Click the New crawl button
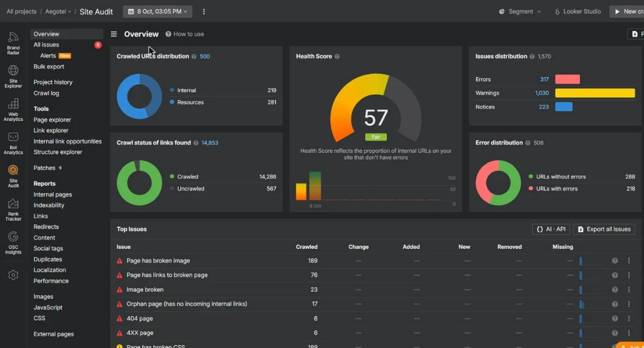 tap(627, 11)
